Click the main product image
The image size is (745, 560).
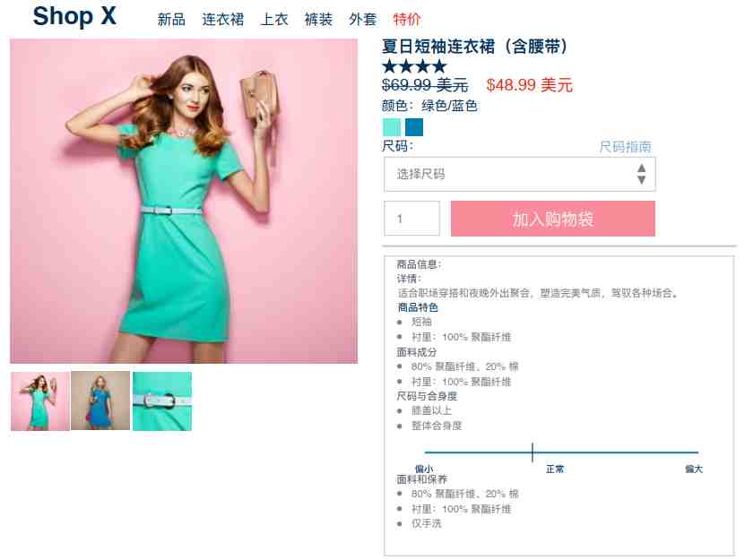pos(184,202)
